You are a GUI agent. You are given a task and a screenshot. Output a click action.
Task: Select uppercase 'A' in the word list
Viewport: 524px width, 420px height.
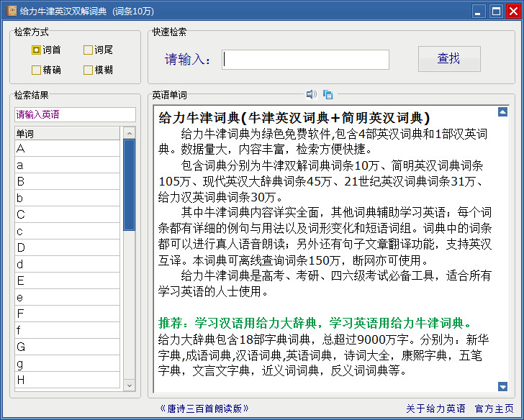pos(67,148)
